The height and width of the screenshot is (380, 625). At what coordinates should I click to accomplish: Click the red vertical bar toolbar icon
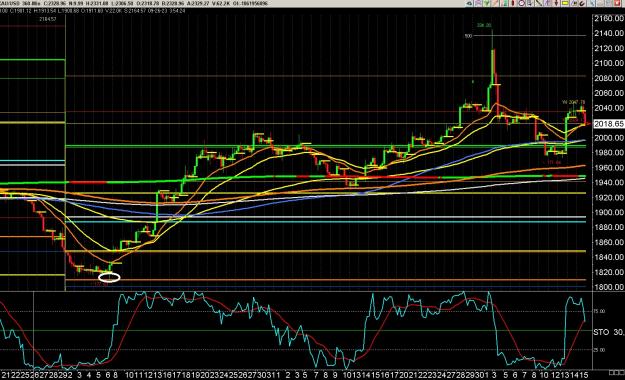[x=513, y=3]
